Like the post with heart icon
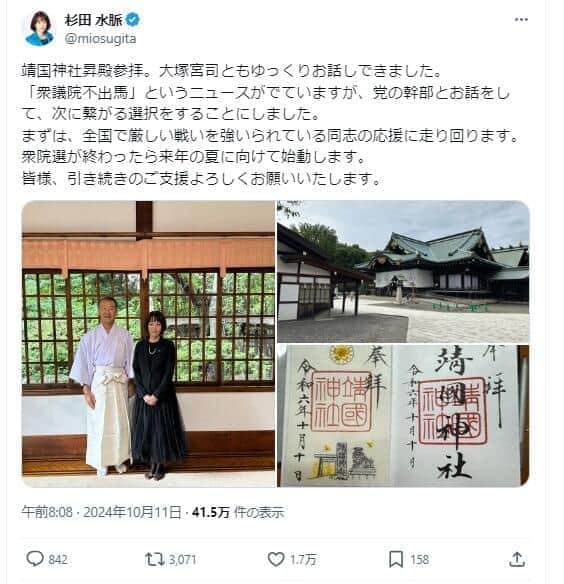Viewport: 564px width, 584px height. (x=276, y=559)
